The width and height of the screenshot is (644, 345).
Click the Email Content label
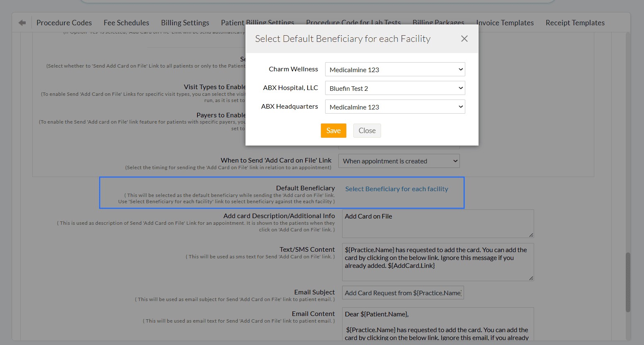(313, 314)
